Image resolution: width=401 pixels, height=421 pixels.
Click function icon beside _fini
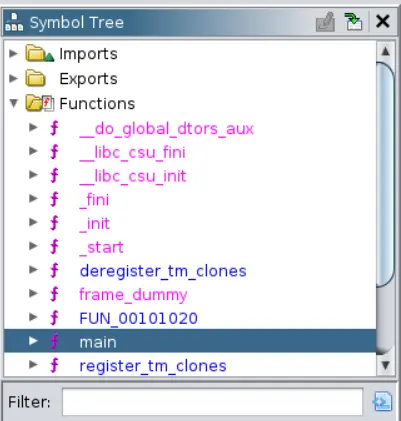(54, 200)
